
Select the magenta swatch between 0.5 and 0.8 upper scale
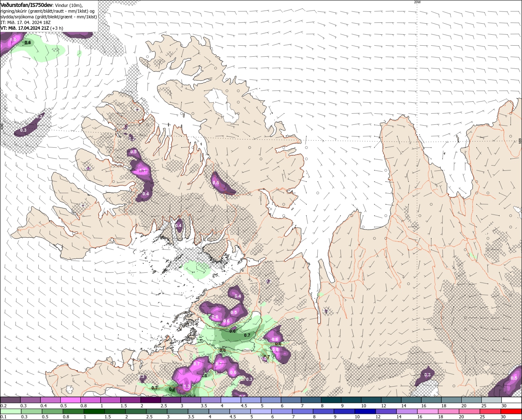71,400
